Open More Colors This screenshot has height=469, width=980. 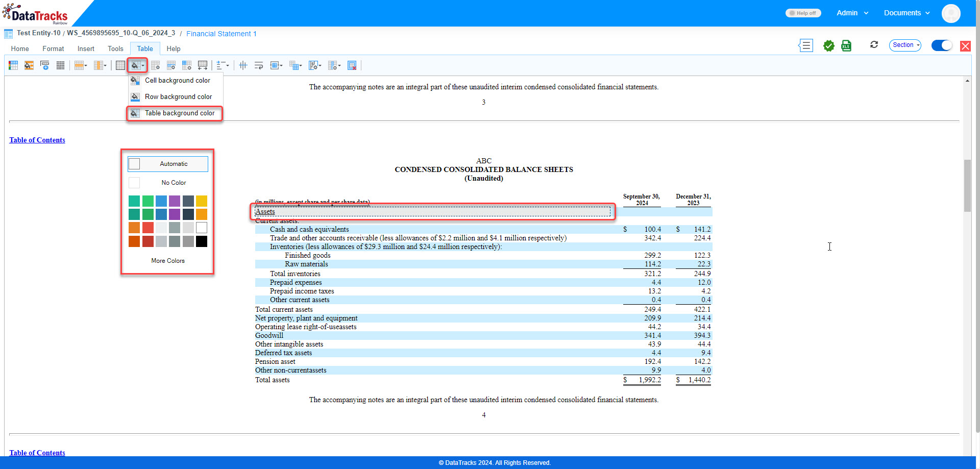[168, 261]
